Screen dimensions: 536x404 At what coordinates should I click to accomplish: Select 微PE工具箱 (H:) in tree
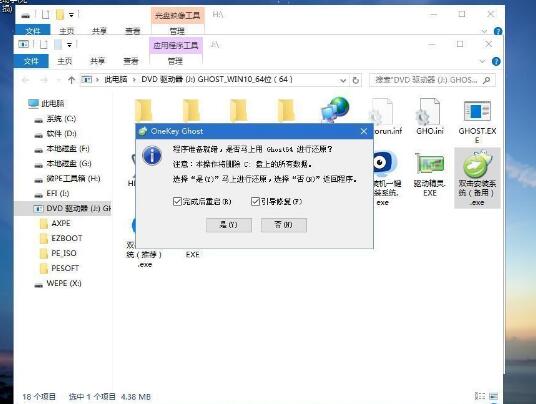67,178
